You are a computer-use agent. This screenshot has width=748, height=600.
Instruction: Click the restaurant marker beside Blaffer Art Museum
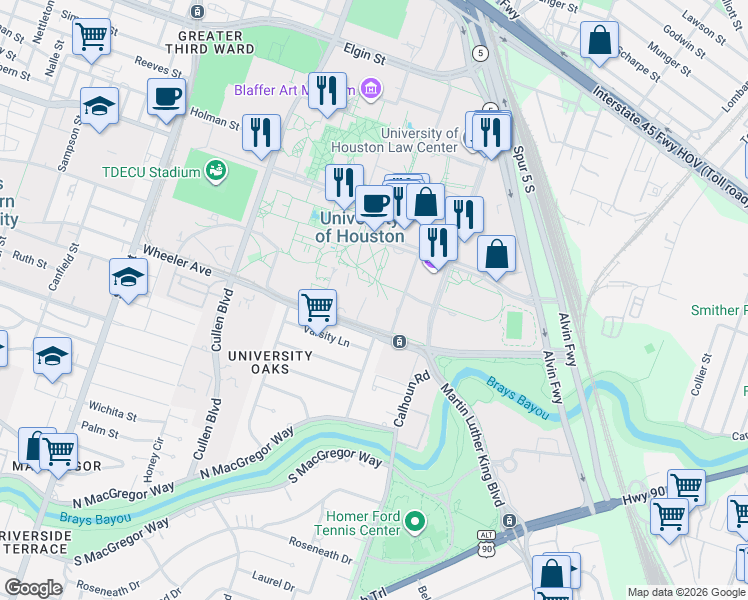(327, 91)
